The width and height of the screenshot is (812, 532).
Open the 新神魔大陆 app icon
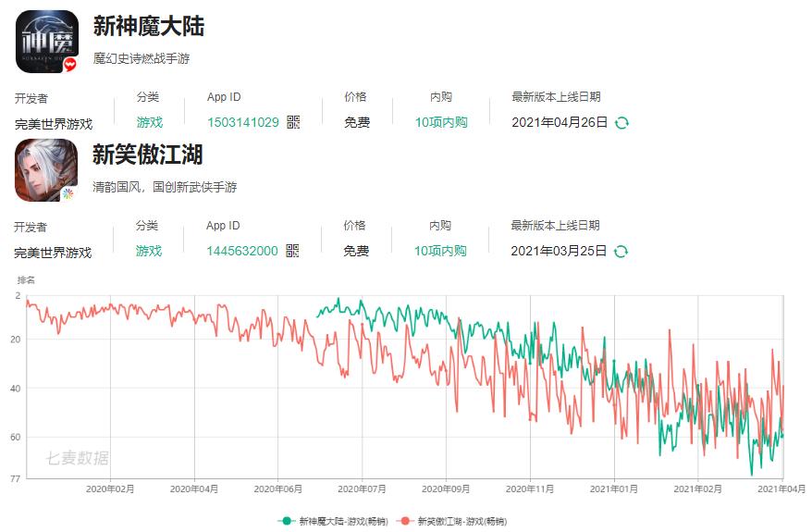pos(47,42)
